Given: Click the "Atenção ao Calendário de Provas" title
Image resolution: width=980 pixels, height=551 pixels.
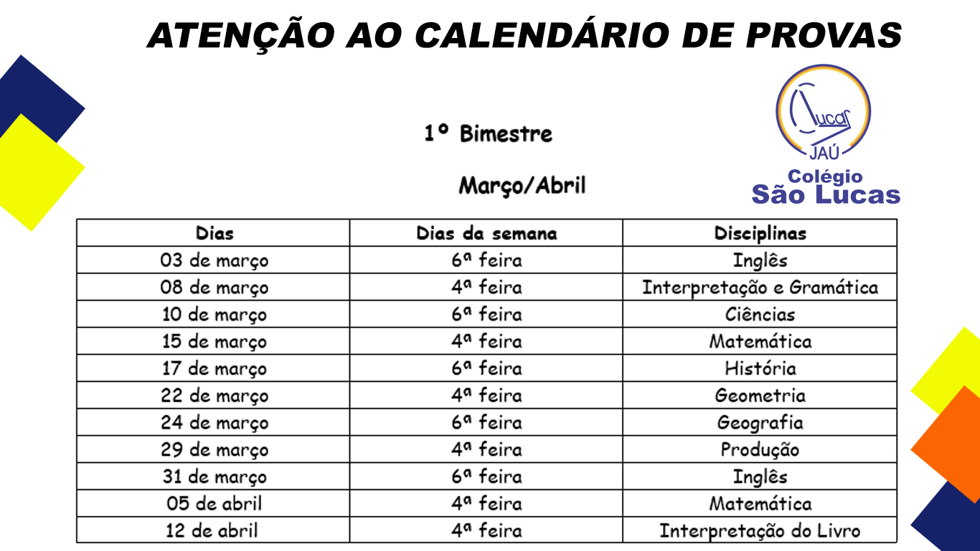Looking at the screenshot, I should [x=524, y=34].
